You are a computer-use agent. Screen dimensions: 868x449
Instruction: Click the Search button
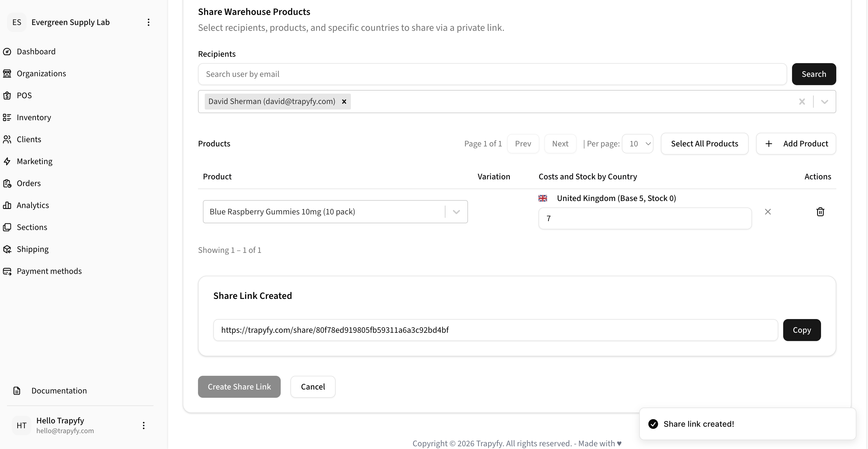[x=814, y=74]
